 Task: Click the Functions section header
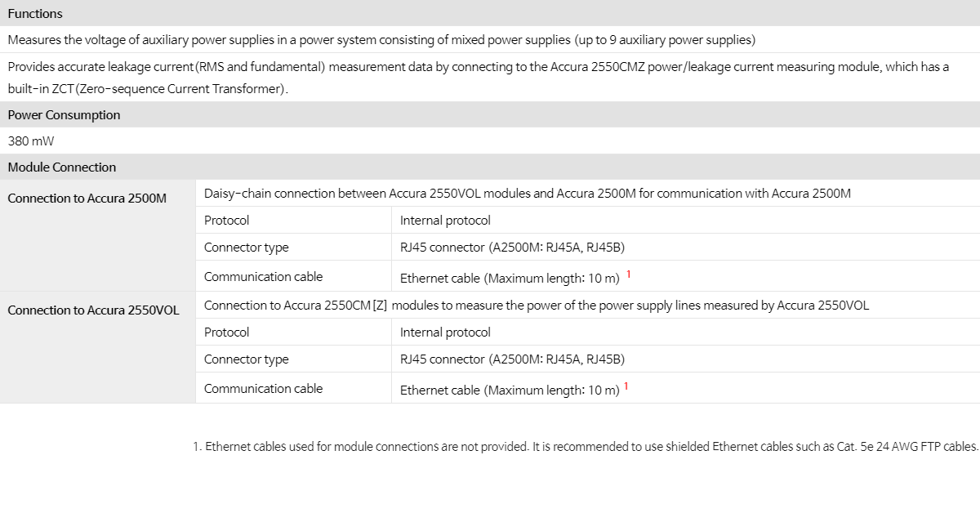pyautogui.click(x=490, y=13)
